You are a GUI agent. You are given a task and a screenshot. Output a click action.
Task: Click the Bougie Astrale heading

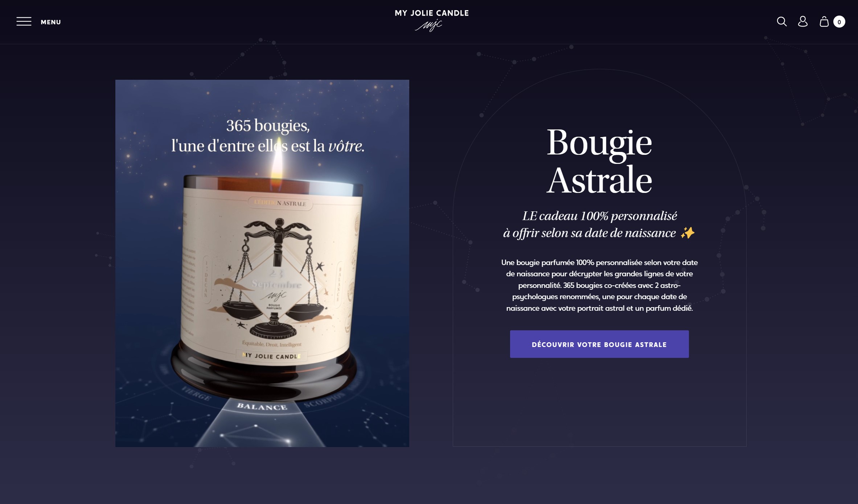[x=599, y=161]
